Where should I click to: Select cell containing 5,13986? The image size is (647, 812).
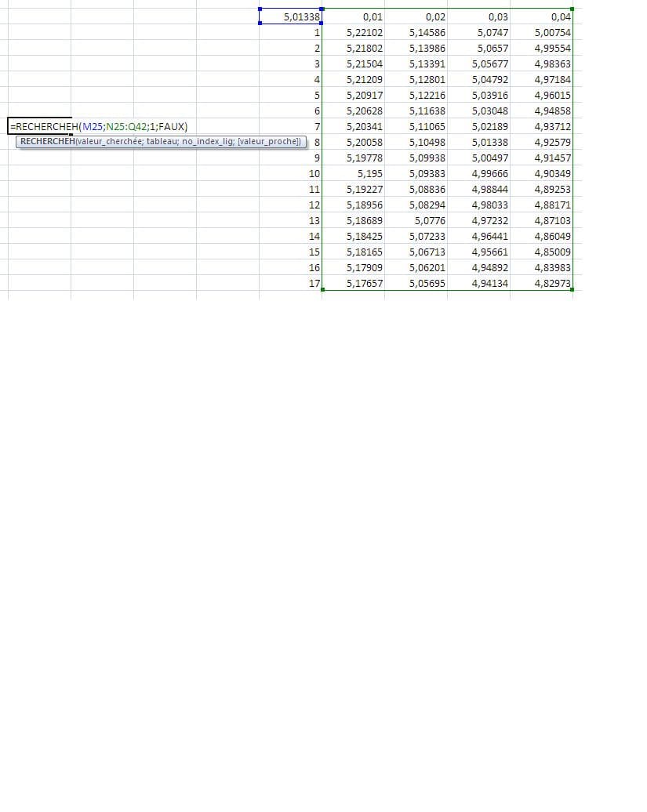(416, 48)
